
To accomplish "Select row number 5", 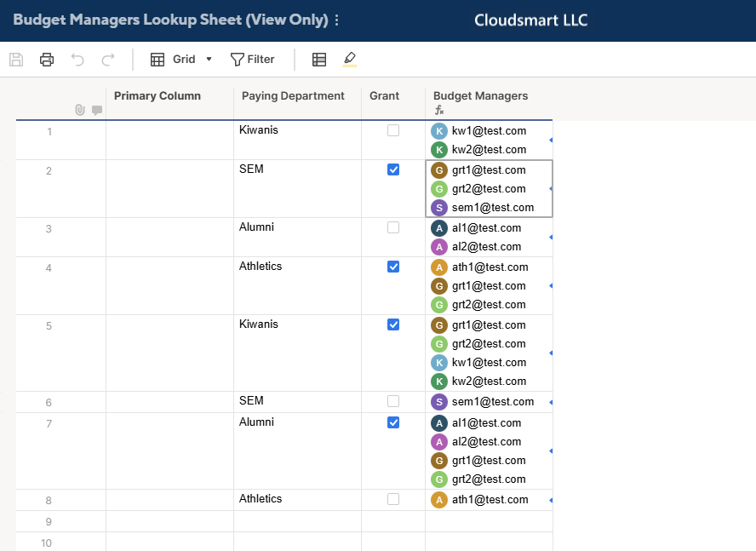I will coord(49,325).
